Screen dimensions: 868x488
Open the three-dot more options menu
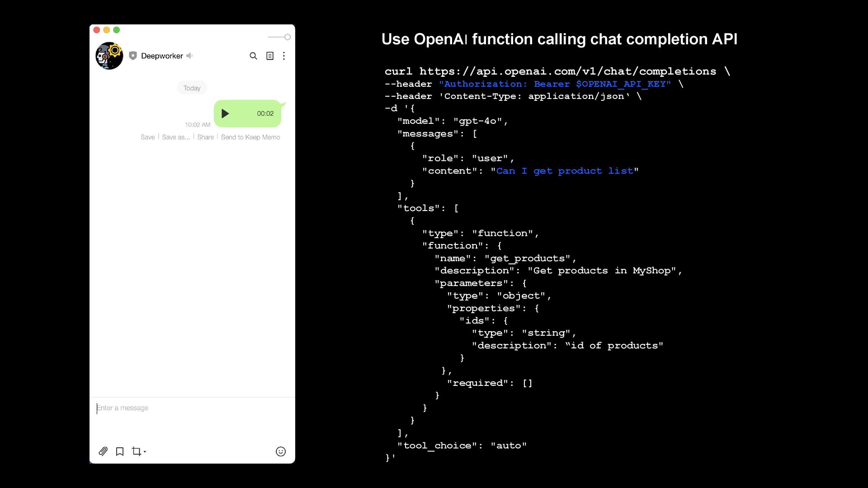pos(284,56)
